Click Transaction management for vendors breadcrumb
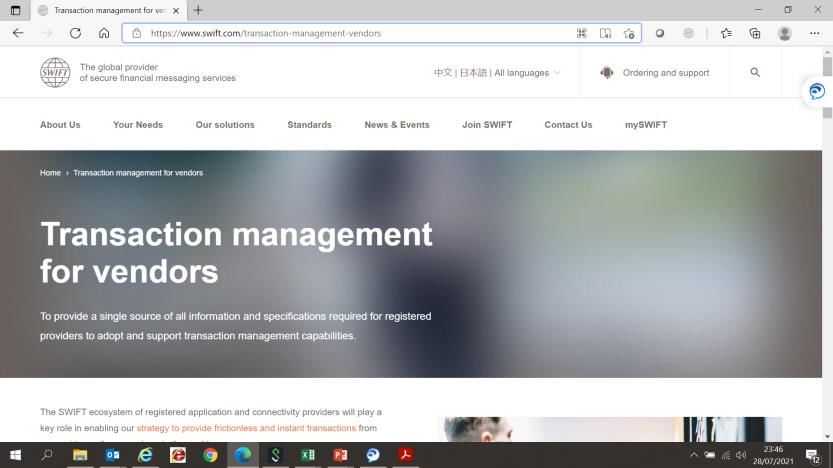 click(x=138, y=173)
